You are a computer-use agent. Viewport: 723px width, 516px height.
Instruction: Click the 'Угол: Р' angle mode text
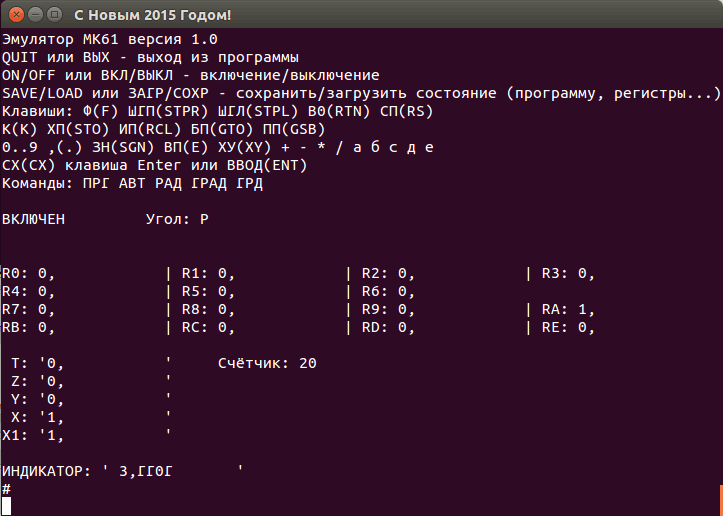click(177, 218)
